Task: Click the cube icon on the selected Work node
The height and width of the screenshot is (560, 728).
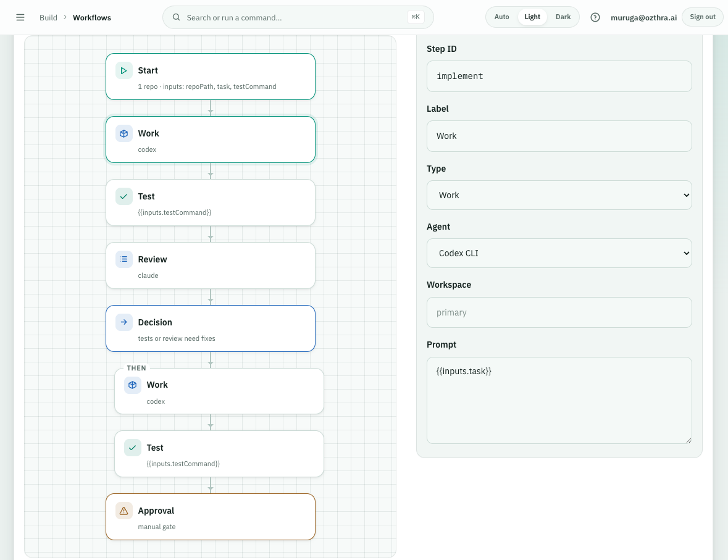Action: coord(124,134)
